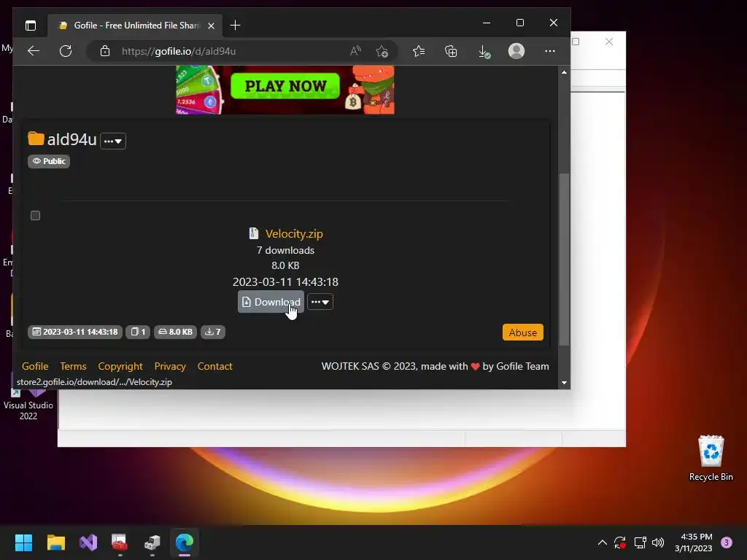
Task: Open the Windows Start menu
Action: [x=24, y=542]
